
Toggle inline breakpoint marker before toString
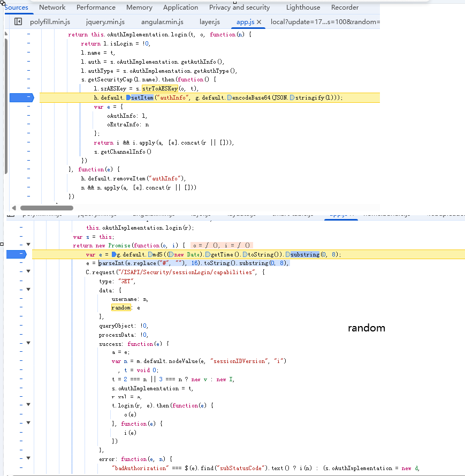[x=245, y=254]
